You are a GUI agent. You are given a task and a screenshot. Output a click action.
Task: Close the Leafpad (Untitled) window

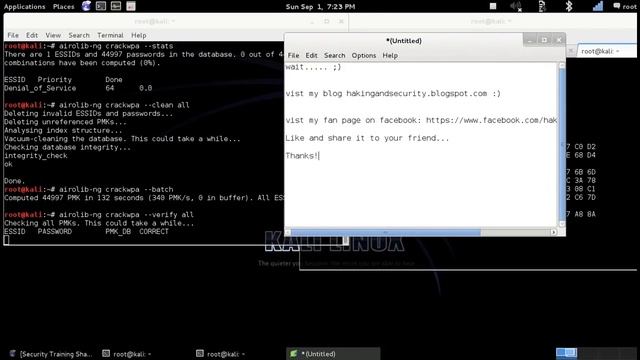(559, 40)
